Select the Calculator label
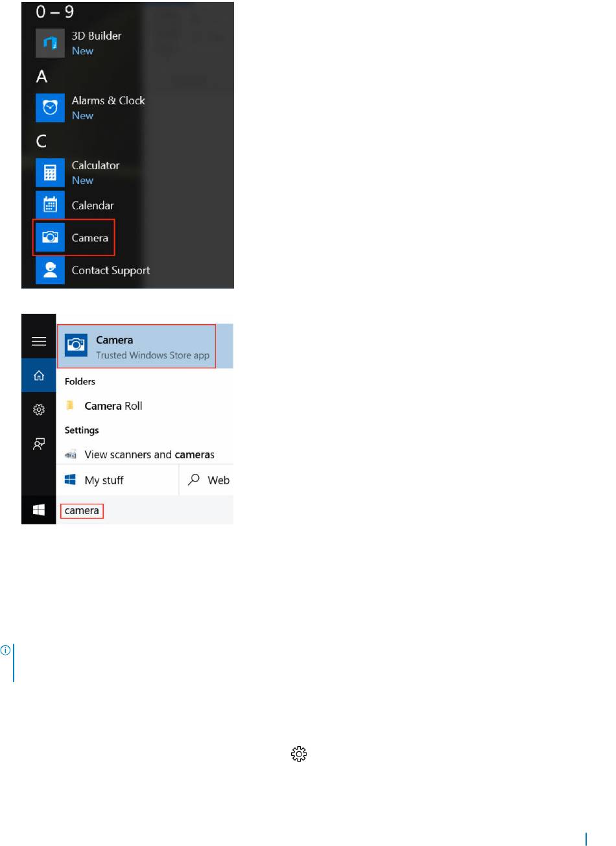The image size is (616, 846). click(95, 165)
